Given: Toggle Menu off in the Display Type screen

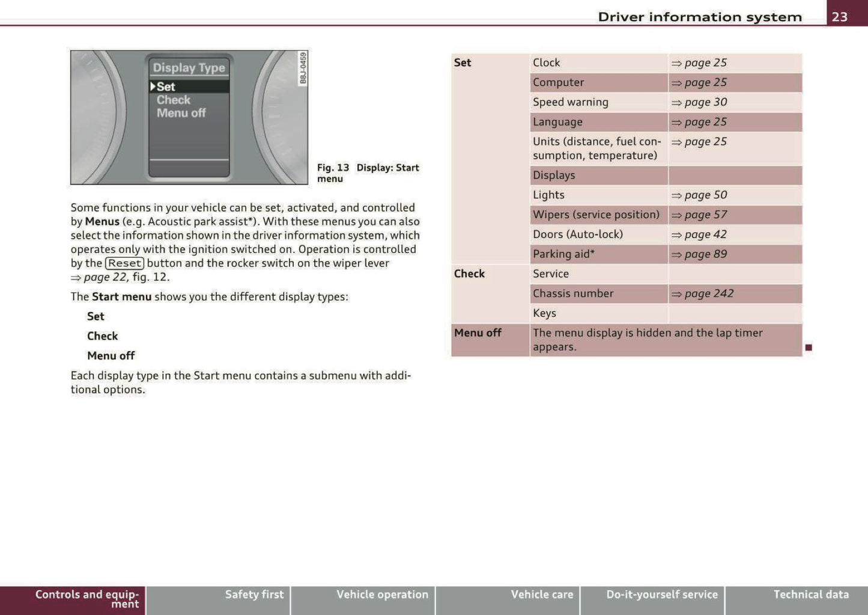Looking at the screenshot, I should (181, 113).
